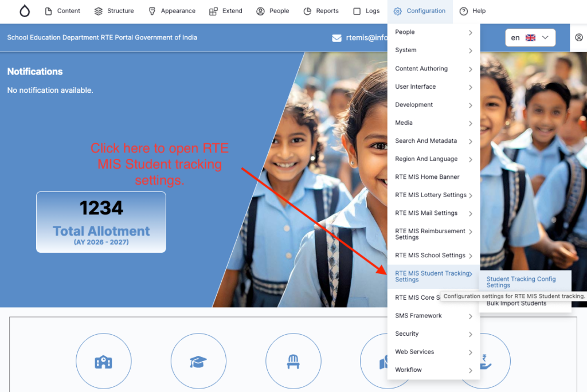The height and width of the screenshot is (392, 587).
Task: Click the School Education Department portal title
Action: (102, 38)
